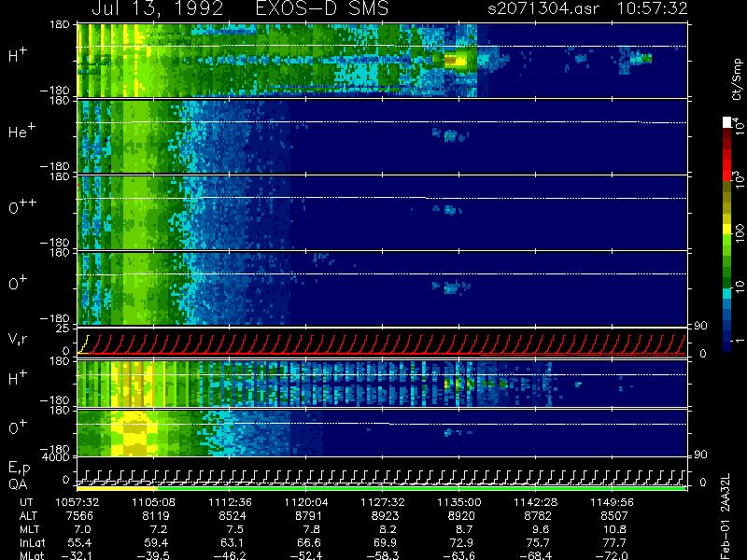
Task: Click altitude value "8920"
Action: click(461, 516)
